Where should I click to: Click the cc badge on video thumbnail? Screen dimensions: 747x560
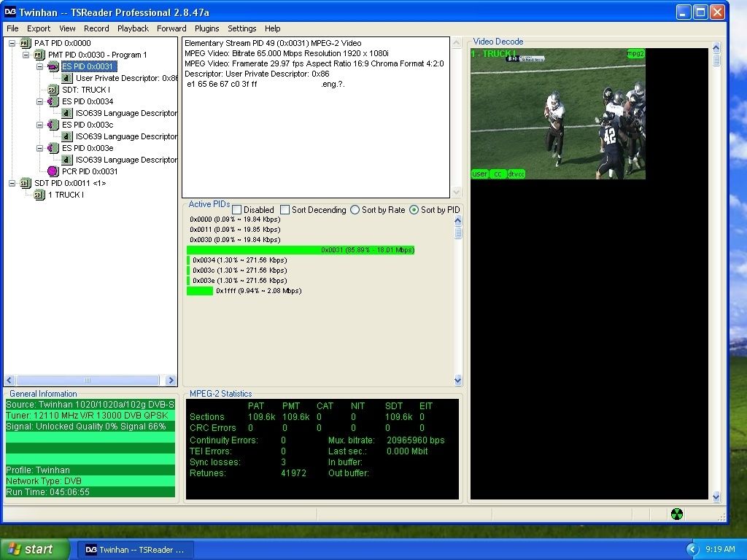[498, 174]
